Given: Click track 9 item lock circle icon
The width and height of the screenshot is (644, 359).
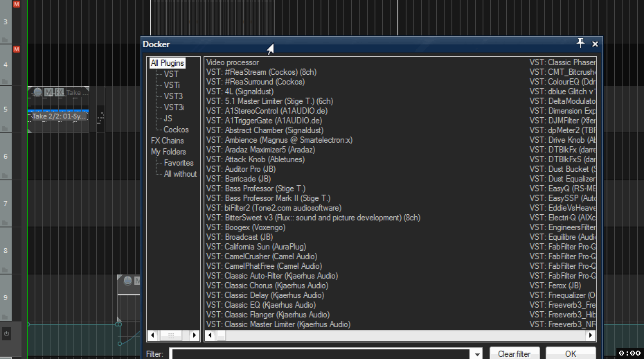Looking at the screenshot, I should [x=127, y=281].
